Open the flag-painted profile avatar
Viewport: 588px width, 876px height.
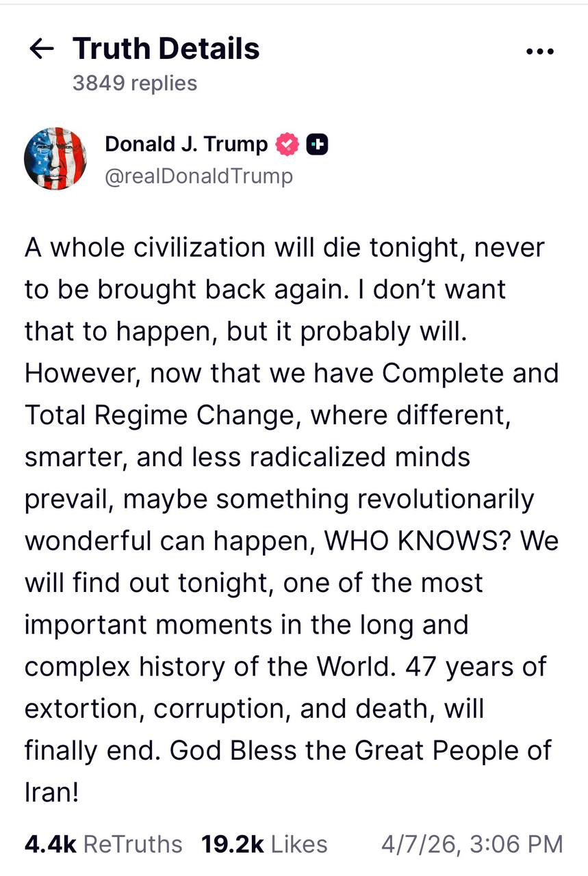(x=55, y=158)
